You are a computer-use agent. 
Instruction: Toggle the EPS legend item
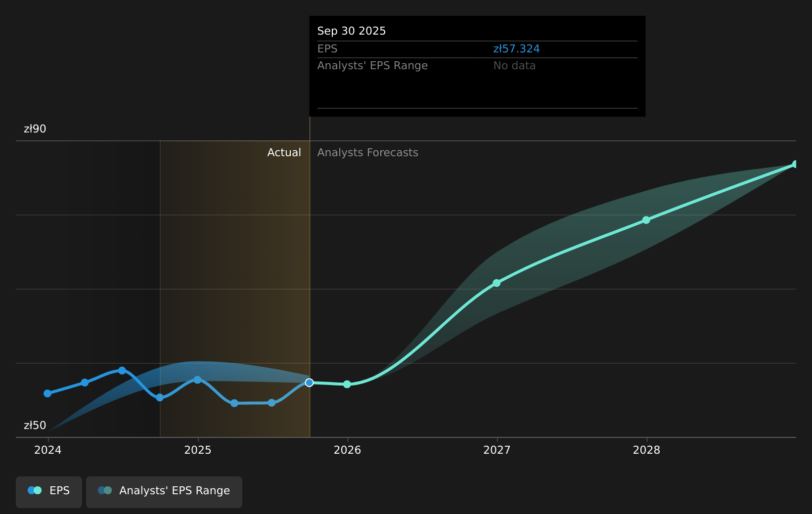point(49,491)
